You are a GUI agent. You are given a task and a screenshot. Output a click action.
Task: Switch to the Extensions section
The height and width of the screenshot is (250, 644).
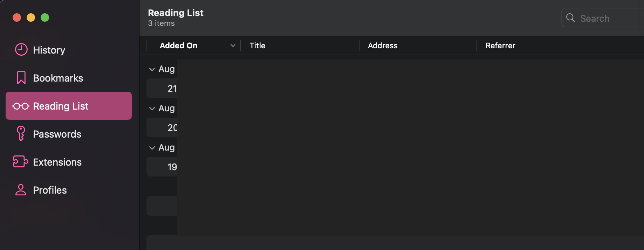coord(57,162)
